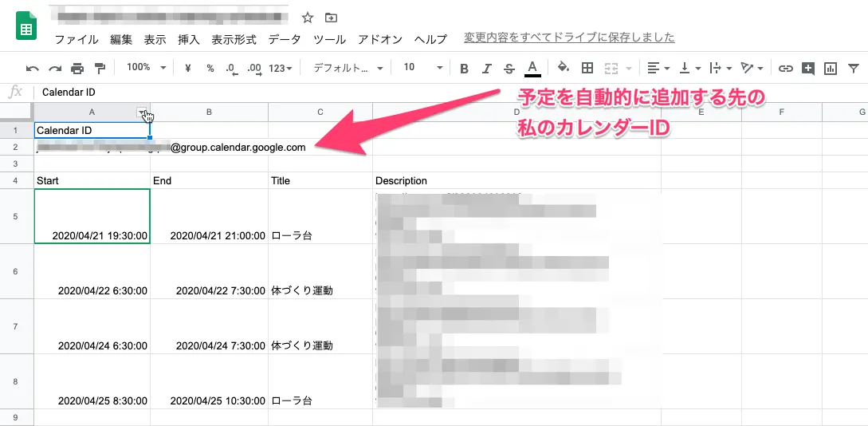Click the Move to folder icon
The height and width of the screenshot is (426, 868).
[331, 18]
